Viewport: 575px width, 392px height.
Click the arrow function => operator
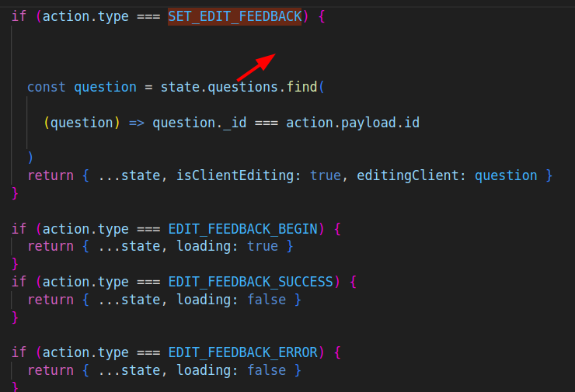(x=136, y=123)
